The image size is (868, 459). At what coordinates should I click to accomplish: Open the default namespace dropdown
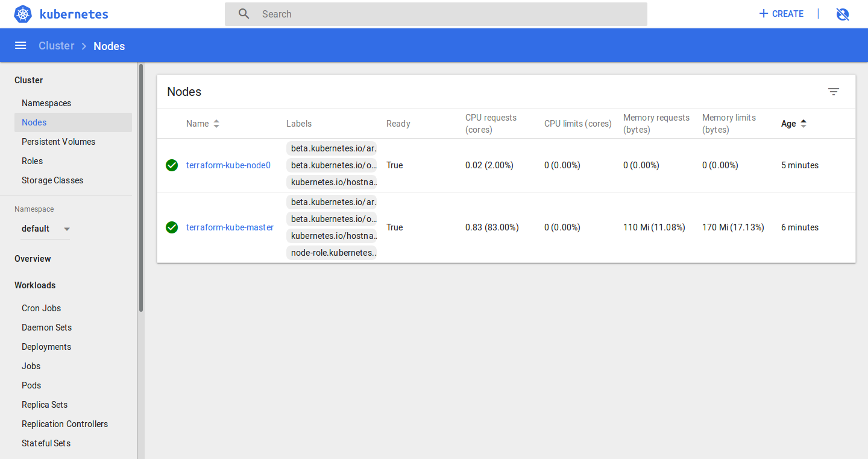pyautogui.click(x=46, y=229)
